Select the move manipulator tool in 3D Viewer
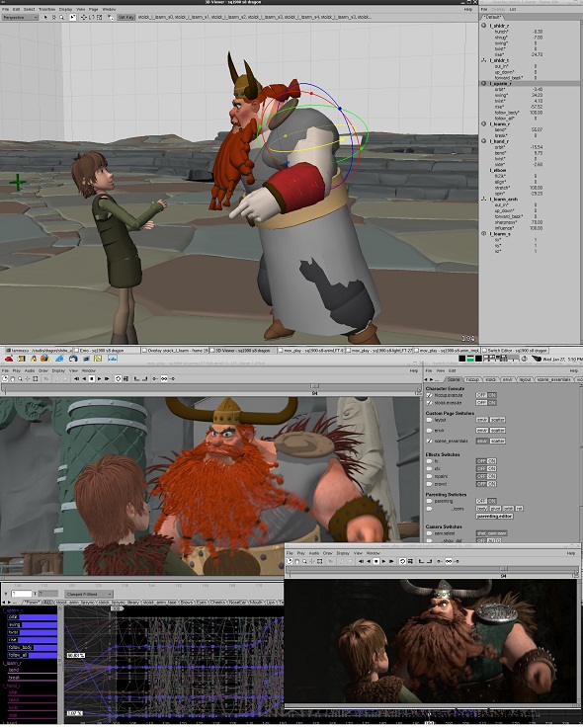 click(84, 17)
